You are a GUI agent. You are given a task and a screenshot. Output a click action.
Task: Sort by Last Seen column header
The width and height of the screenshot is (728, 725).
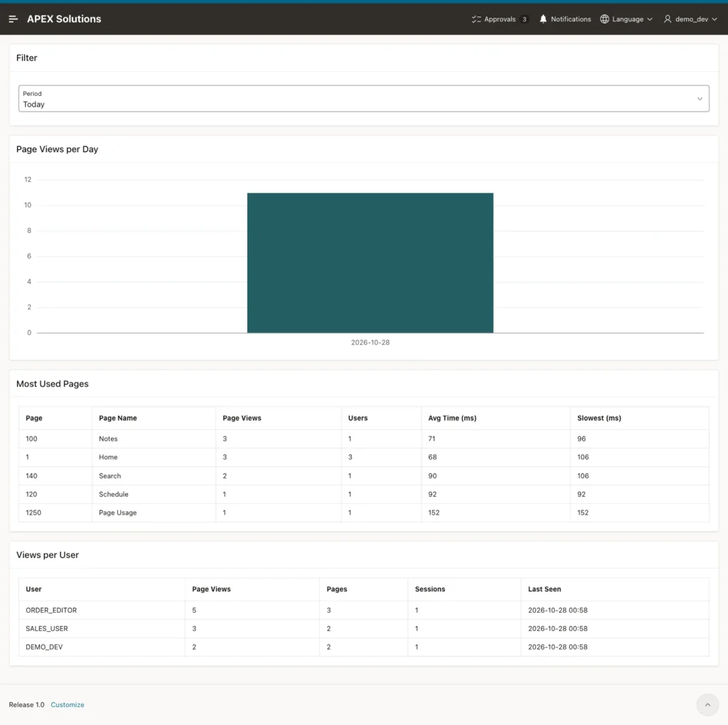[x=544, y=589]
